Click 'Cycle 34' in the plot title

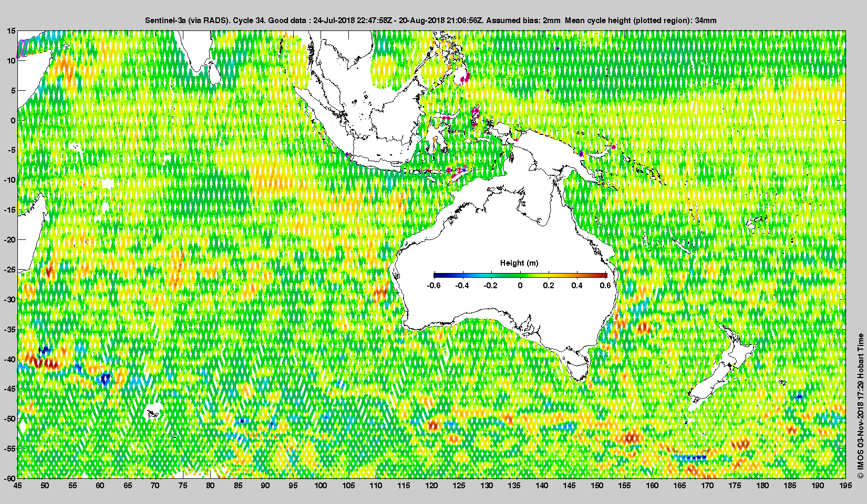click(249, 20)
